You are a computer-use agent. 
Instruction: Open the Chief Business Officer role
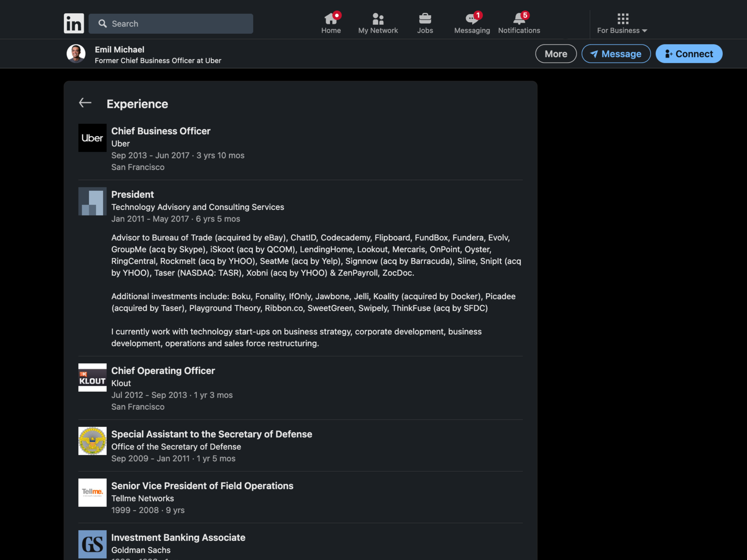point(161,131)
